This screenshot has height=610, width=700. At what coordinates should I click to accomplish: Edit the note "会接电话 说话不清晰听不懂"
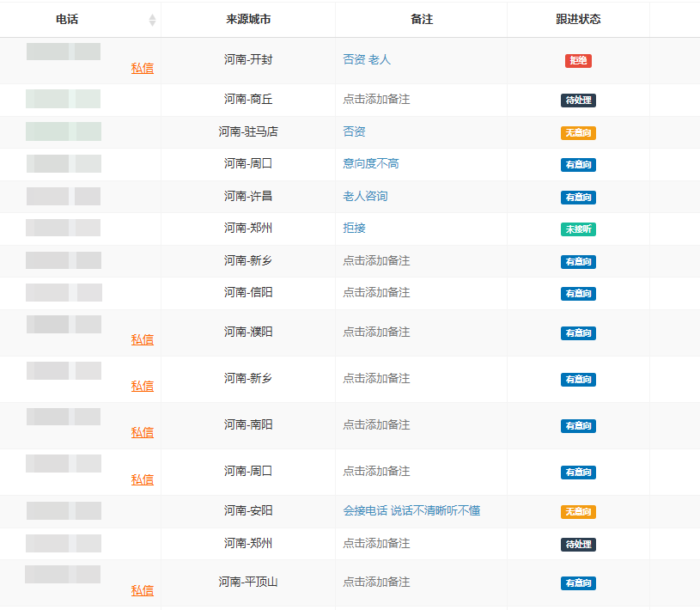pos(411,510)
